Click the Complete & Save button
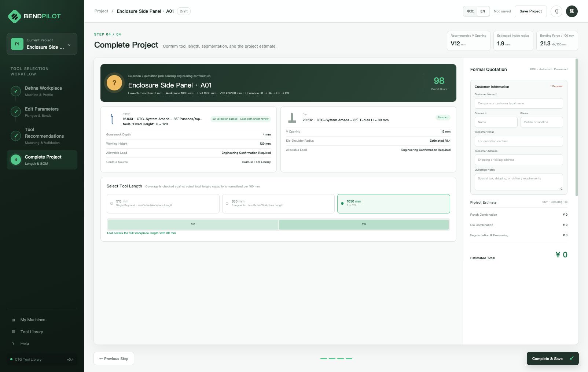 [x=552, y=358]
